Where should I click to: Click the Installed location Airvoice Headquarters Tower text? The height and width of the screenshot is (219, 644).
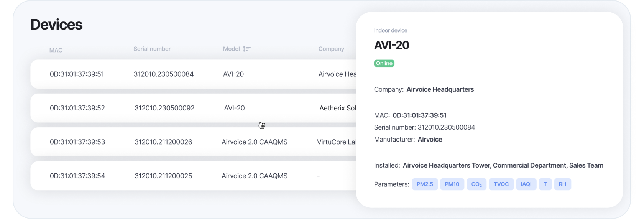(503, 166)
